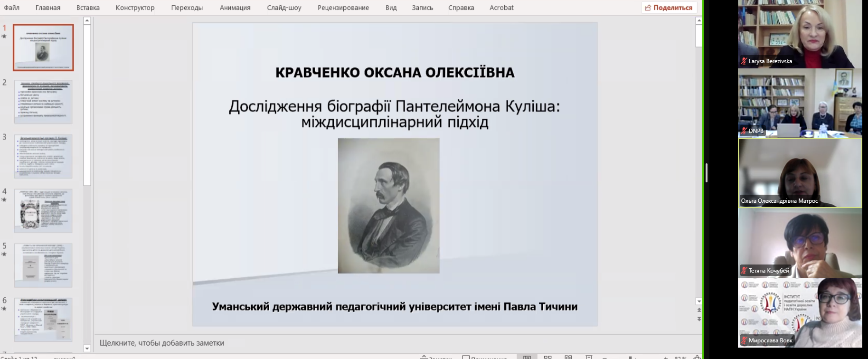This screenshot has width=868, height=359.
Task: Switch to Reading view in status bar
Action: coord(568,357)
